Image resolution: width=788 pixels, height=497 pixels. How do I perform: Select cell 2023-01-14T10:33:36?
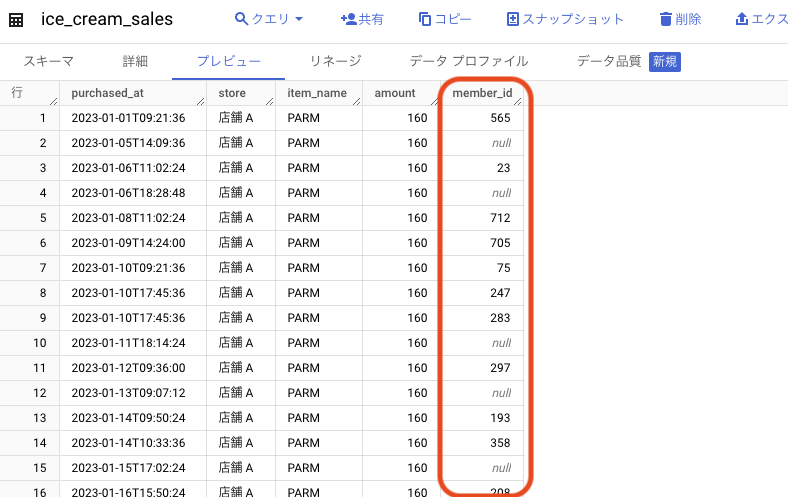click(128, 443)
